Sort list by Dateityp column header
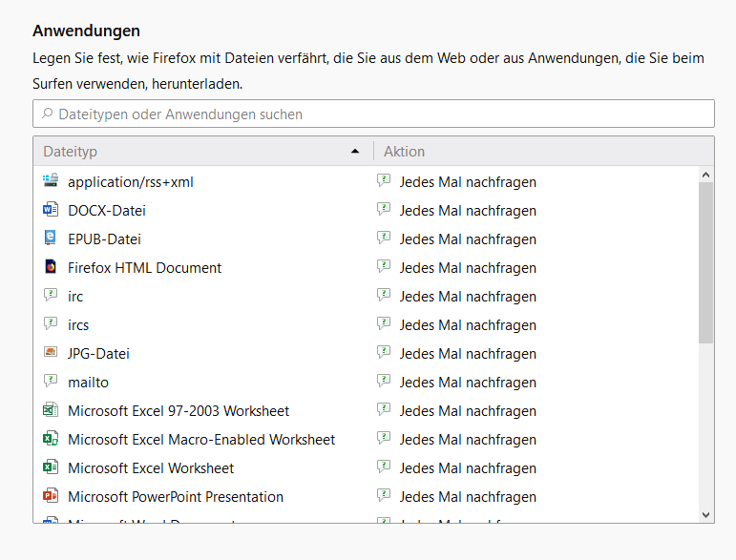The height and width of the screenshot is (560, 736). pyautogui.click(x=191, y=152)
